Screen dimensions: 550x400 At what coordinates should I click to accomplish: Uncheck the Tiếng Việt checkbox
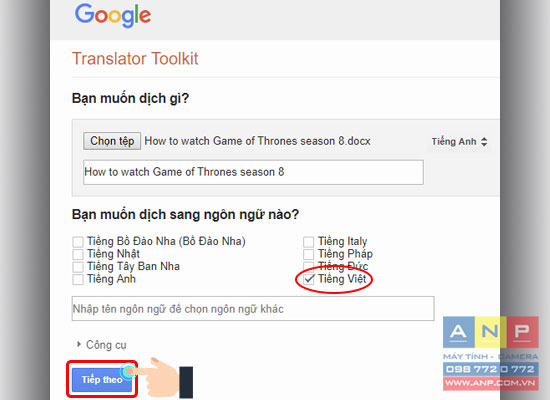pos(309,279)
